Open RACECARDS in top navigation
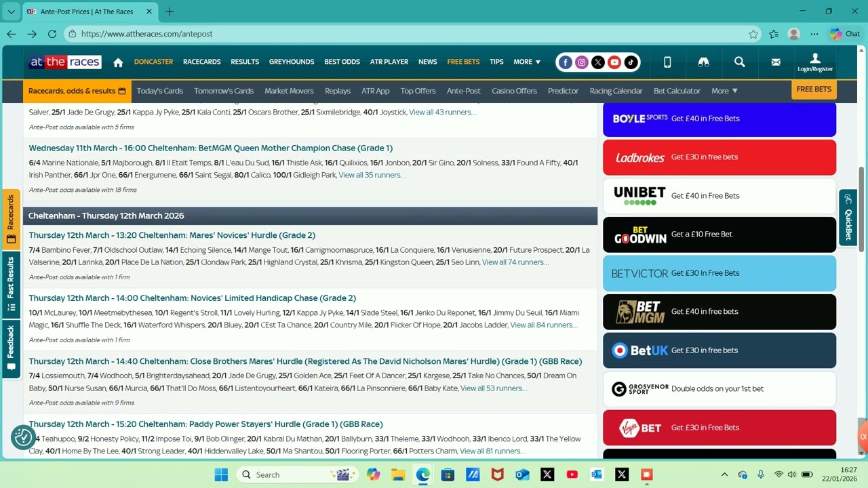Screen dimensions: 868x488 tap(202, 62)
